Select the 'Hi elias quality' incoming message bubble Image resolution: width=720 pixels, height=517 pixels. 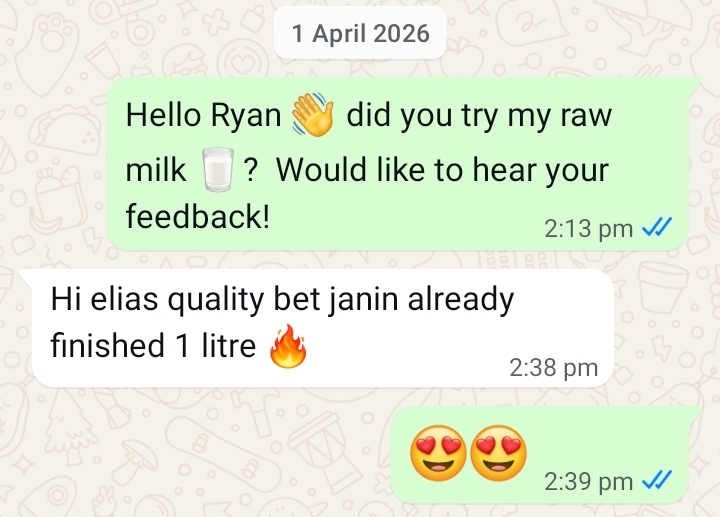pos(317,328)
